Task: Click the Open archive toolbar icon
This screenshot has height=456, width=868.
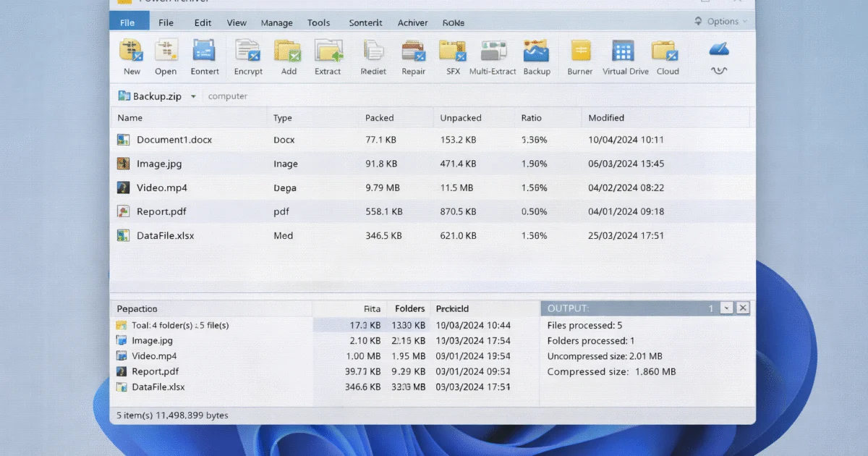Action: tap(166, 51)
